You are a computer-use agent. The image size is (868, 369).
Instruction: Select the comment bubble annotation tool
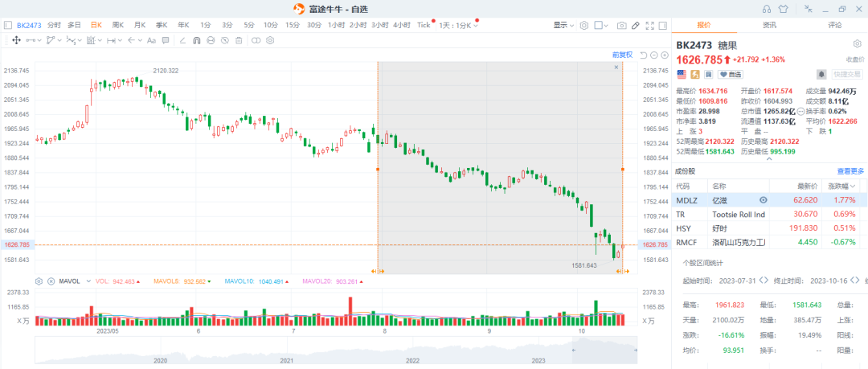click(x=165, y=40)
